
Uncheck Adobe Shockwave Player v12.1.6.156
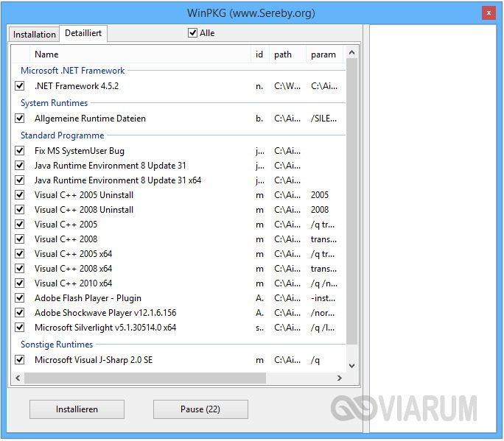tap(20, 313)
